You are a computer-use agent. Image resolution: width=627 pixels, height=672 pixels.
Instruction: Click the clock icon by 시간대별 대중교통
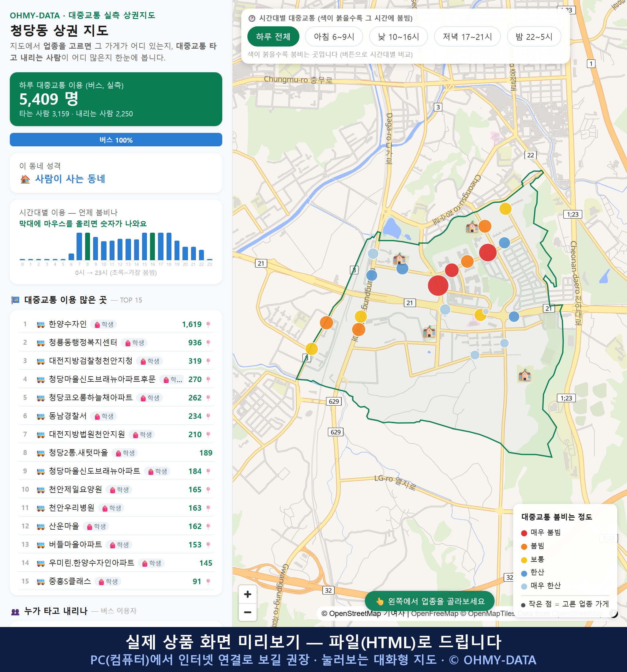click(x=252, y=19)
